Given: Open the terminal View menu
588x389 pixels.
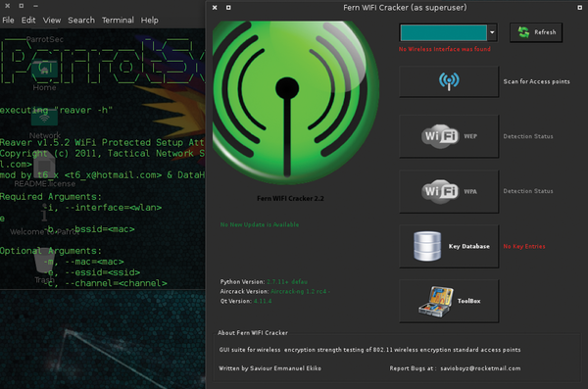Looking at the screenshot, I should (x=52, y=20).
